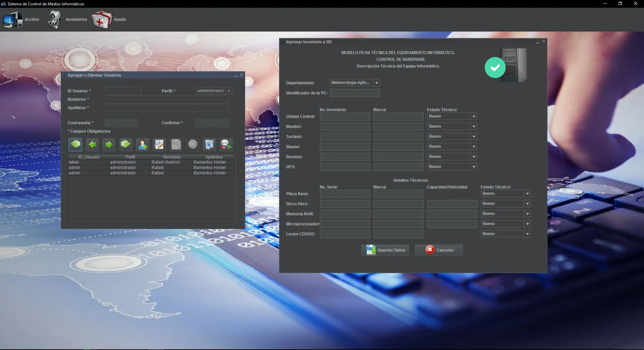
Task: Click the search users magnifier icon
Action: (226, 144)
